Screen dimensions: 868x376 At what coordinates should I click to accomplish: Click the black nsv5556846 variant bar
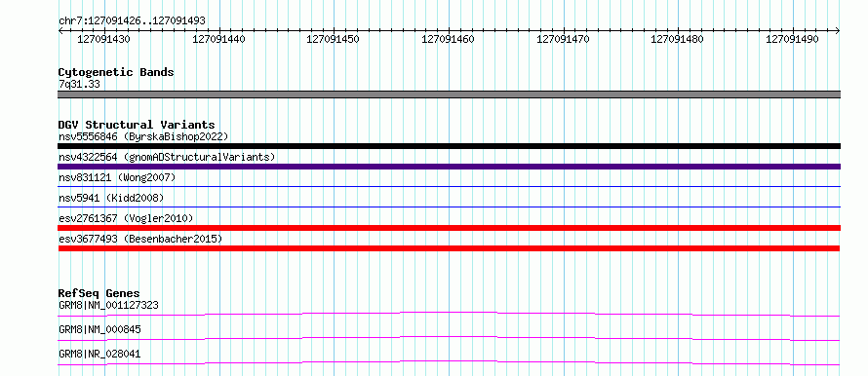449,146
